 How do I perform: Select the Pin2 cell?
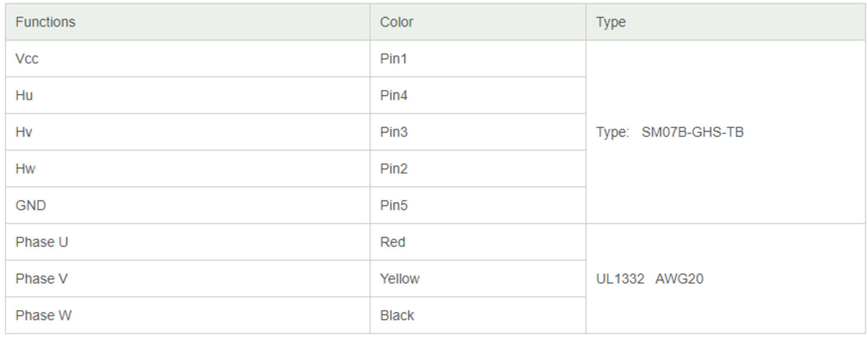click(x=393, y=169)
